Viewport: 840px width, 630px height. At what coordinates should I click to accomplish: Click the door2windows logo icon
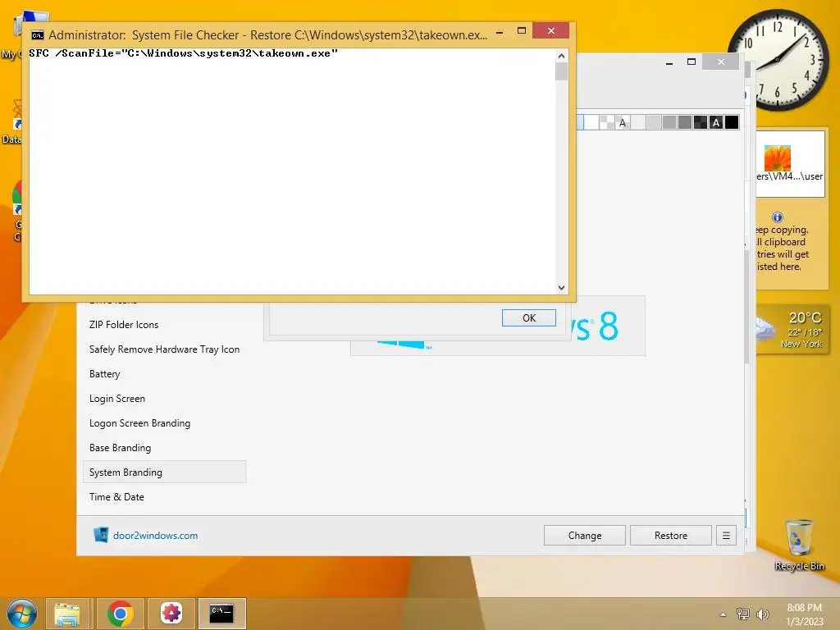tap(101, 535)
